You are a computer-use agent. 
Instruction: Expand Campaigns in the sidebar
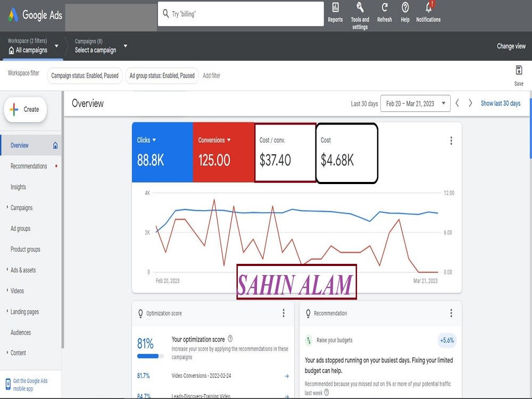coord(7,207)
